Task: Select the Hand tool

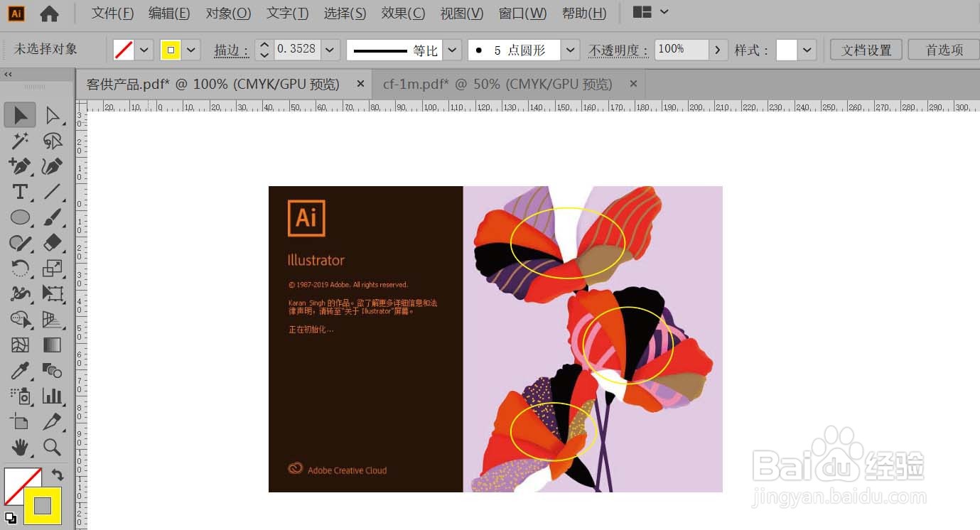Action: [20, 447]
